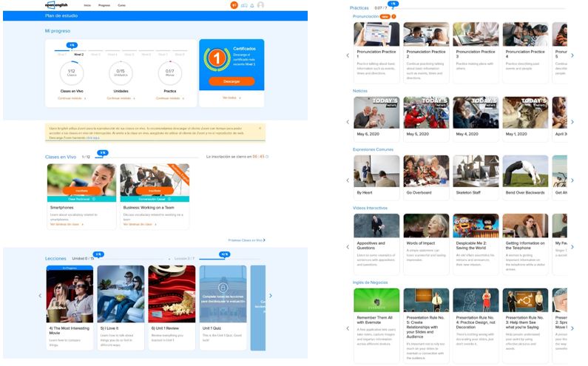
Task: Click the Clases en Vivo progress ring
Action: click(x=72, y=72)
